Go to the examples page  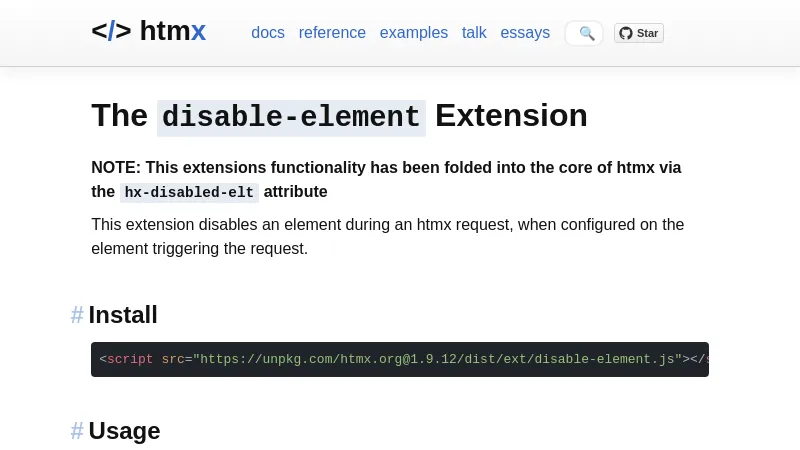click(x=414, y=33)
